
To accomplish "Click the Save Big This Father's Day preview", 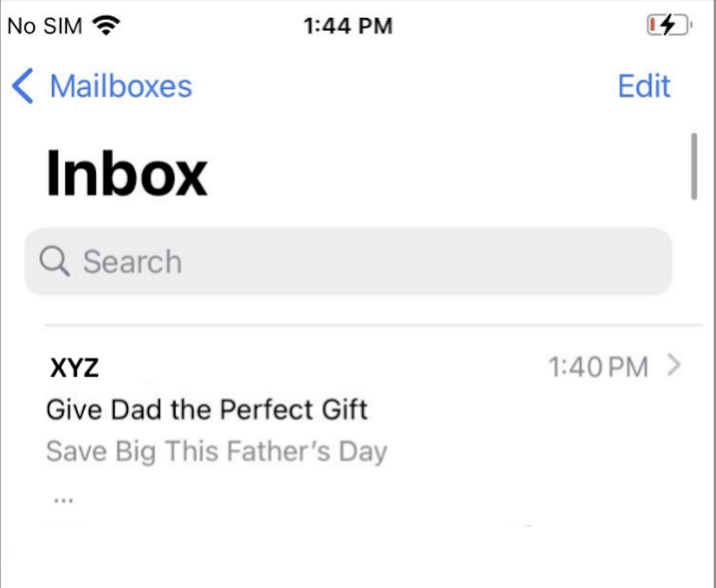I will [x=216, y=452].
